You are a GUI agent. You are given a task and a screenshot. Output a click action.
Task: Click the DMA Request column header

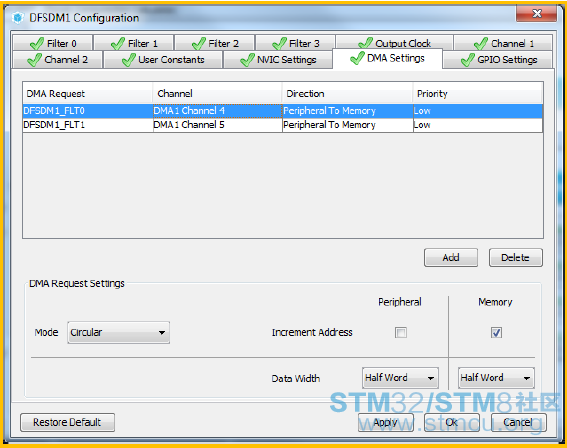tap(88, 93)
